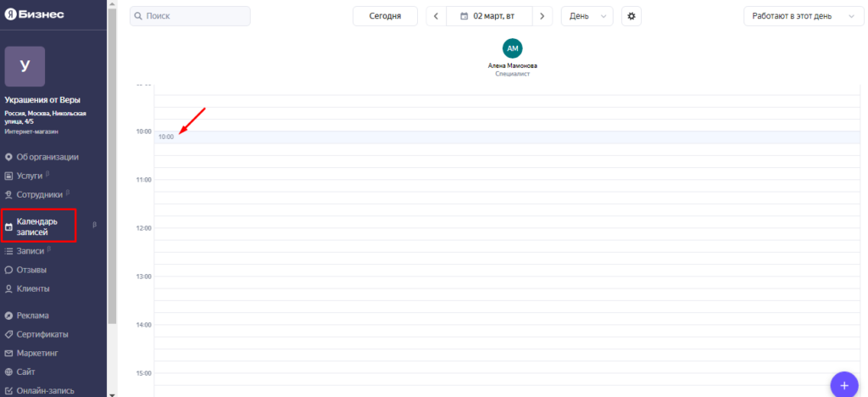Click the envelope icon beside Маркетинг
This screenshot has width=868, height=397.
(x=8, y=353)
